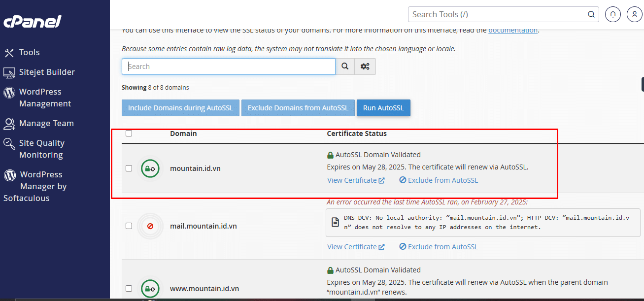Open the user account menu icon
The height and width of the screenshot is (301, 644).
(634, 14)
